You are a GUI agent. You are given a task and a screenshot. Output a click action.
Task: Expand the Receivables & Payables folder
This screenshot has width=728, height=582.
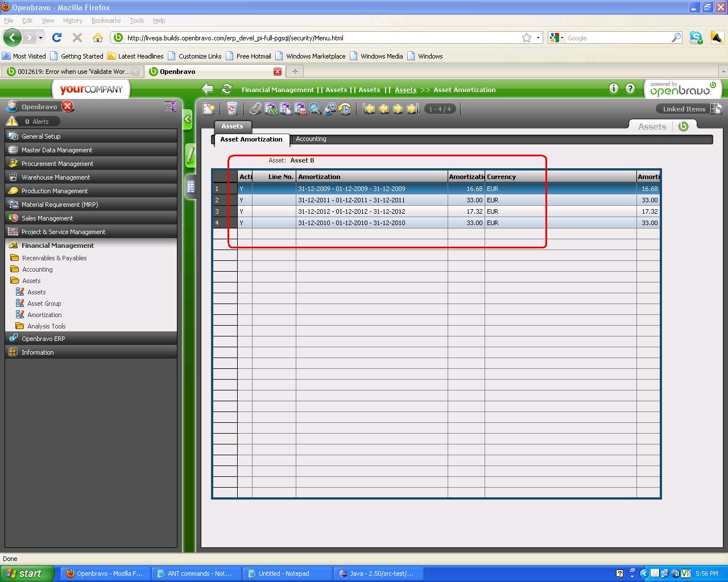(x=54, y=258)
